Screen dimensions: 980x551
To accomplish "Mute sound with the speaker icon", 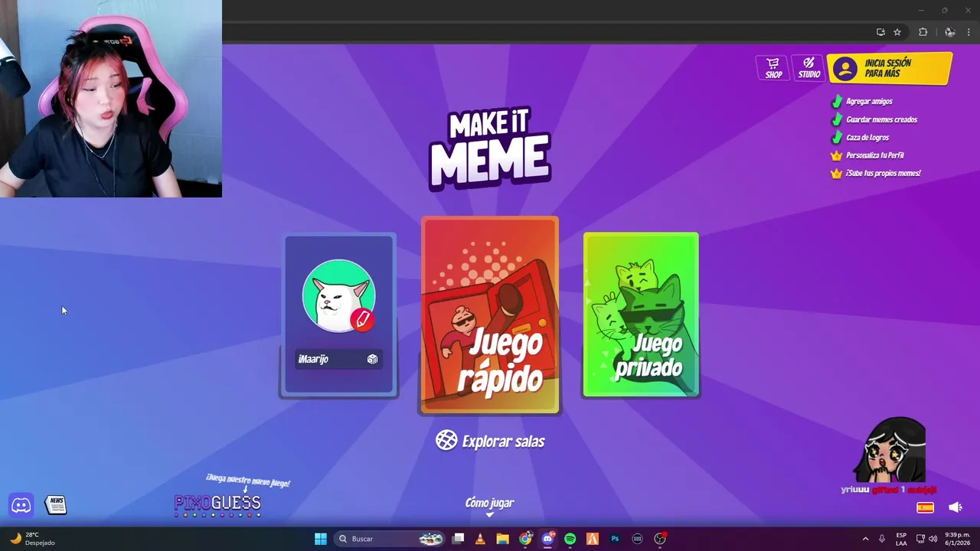I will (x=955, y=507).
